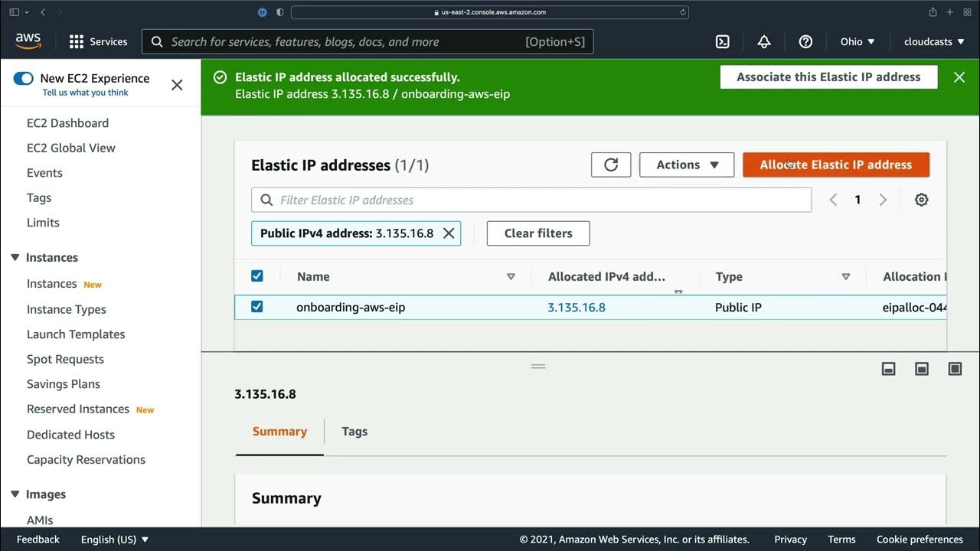Show browser tab overview
Viewport: 980px width, 551px height.
coord(967,12)
